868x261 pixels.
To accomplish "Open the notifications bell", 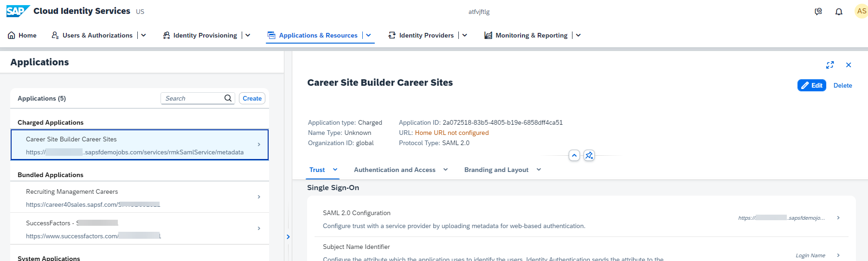I will pos(839,12).
